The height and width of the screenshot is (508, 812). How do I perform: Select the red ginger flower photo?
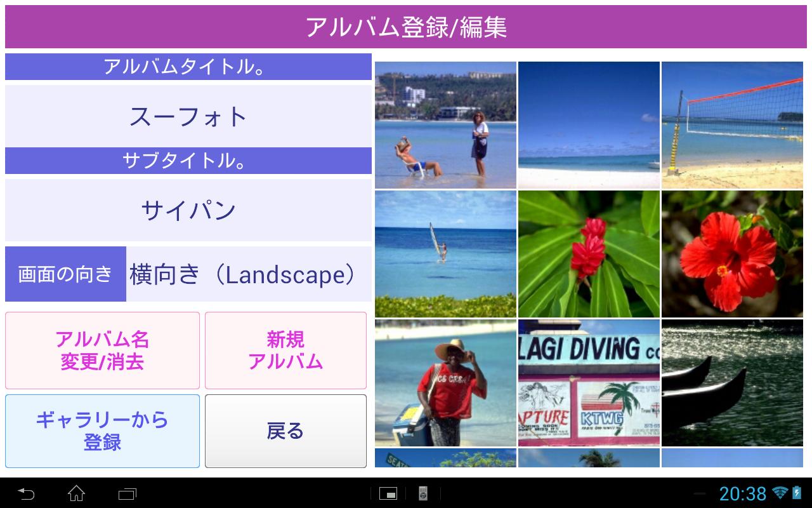(x=589, y=254)
